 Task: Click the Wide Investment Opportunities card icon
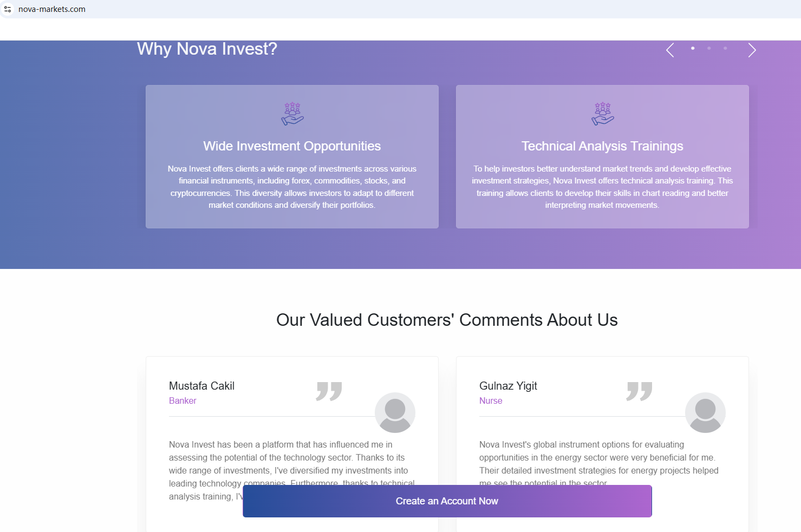292,114
